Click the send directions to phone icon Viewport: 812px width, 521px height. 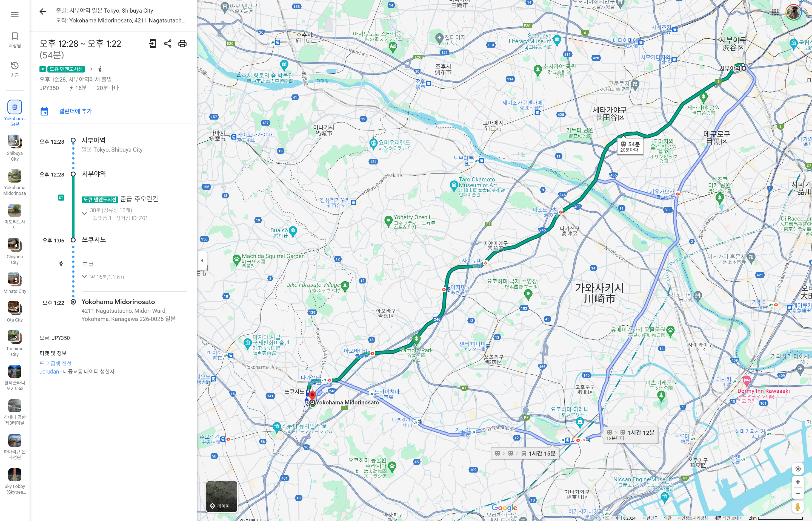pos(152,43)
